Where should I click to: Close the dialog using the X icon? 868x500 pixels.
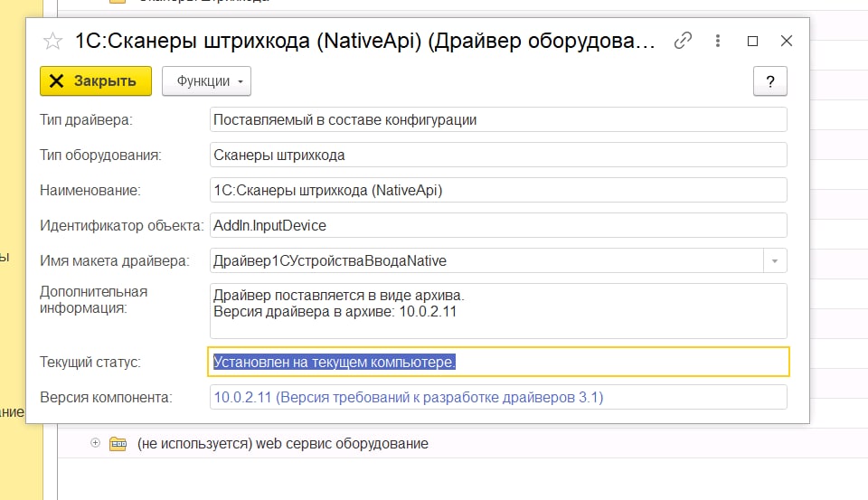(786, 41)
